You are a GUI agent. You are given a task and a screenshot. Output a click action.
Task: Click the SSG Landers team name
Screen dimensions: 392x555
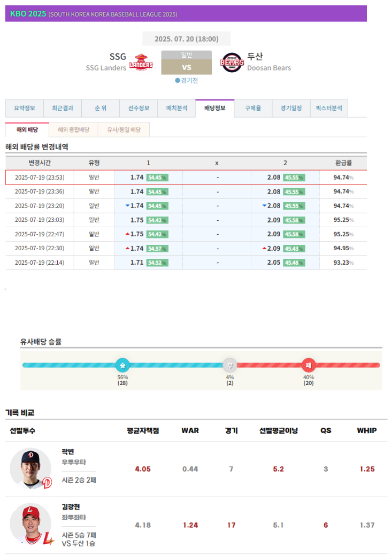(106, 68)
